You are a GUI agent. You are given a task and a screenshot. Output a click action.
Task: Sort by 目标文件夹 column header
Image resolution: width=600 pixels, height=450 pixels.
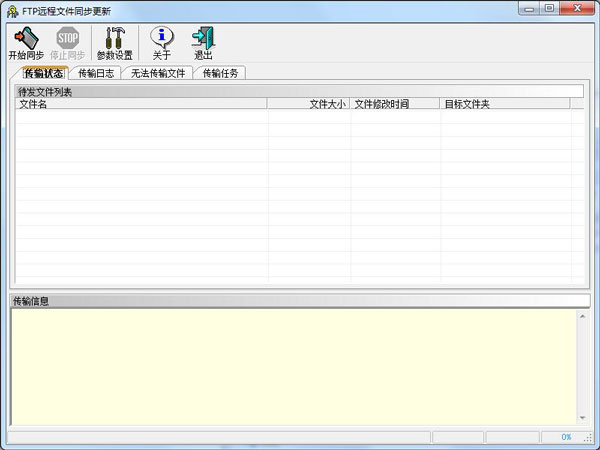coord(505,104)
